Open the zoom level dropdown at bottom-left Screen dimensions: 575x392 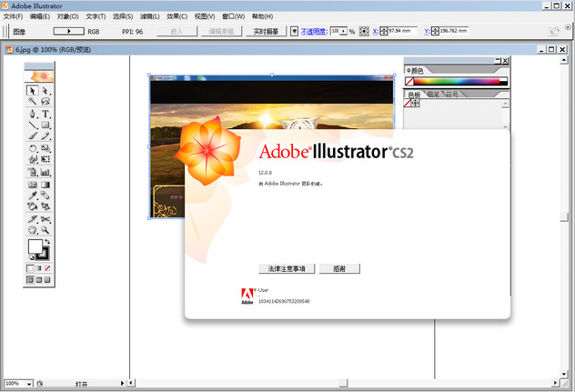(29, 384)
